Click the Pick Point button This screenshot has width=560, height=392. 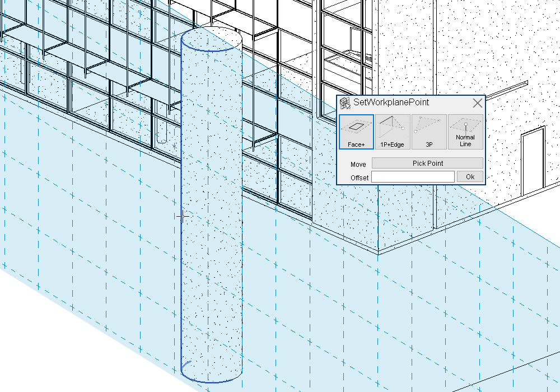click(x=426, y=163)
